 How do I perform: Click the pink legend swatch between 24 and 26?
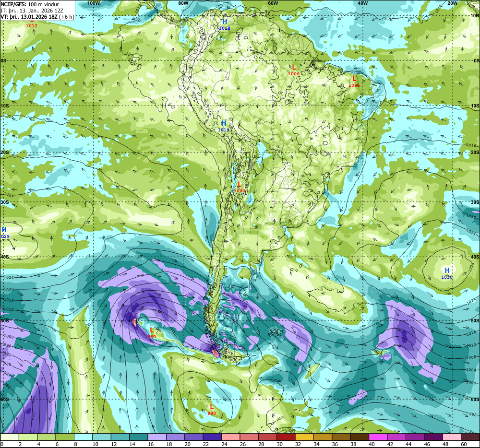tap(231, 437)
